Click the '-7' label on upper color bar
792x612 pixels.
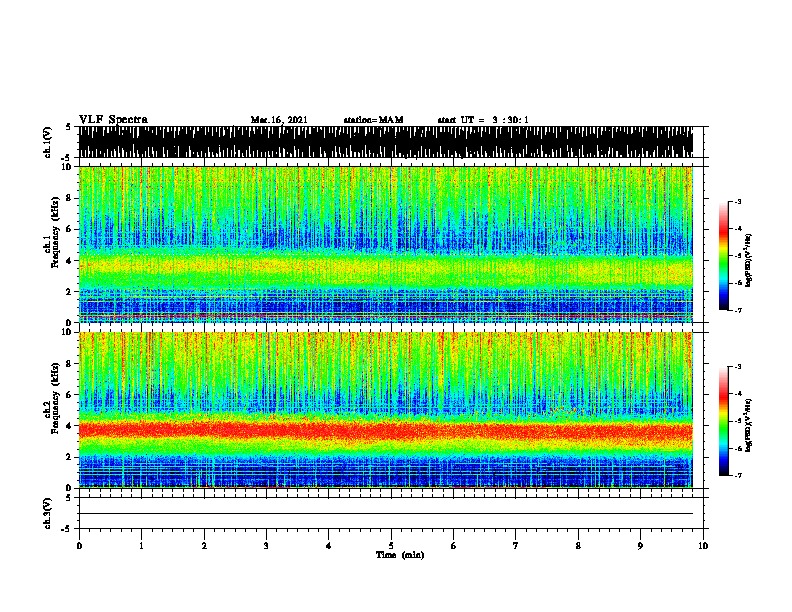pos(738,310)
